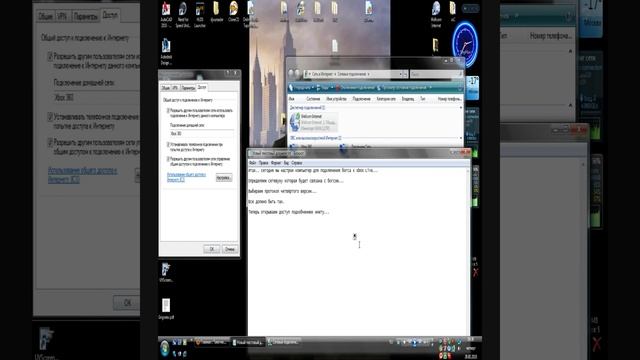Toggle 'Разрешить другим пользователям сети управление' checkbox
640x360 pixels.
168,159
